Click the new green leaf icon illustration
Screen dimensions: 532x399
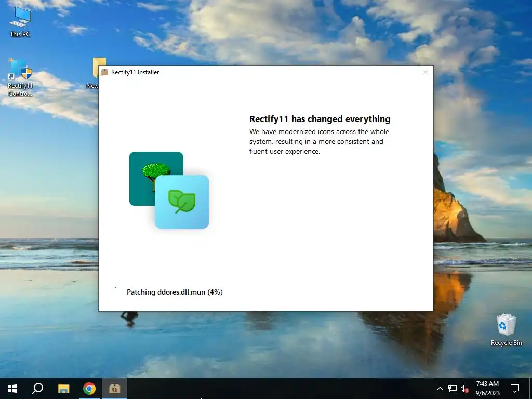pos(182,202)
